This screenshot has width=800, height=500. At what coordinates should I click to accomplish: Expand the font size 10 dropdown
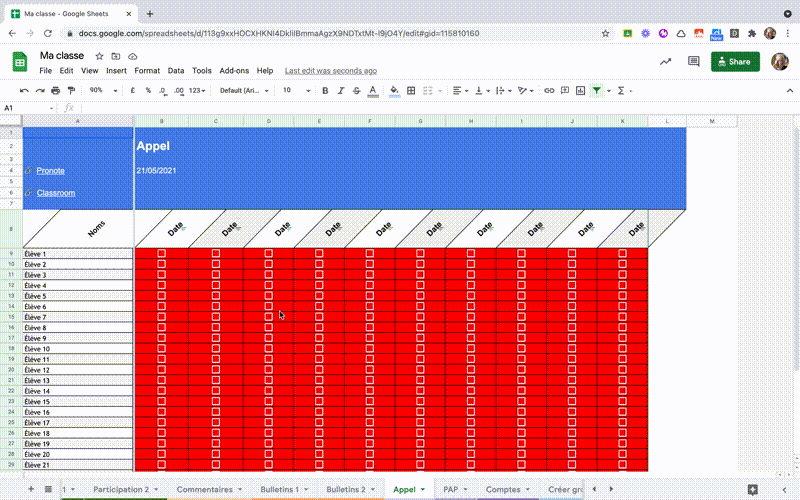(296, 90)
